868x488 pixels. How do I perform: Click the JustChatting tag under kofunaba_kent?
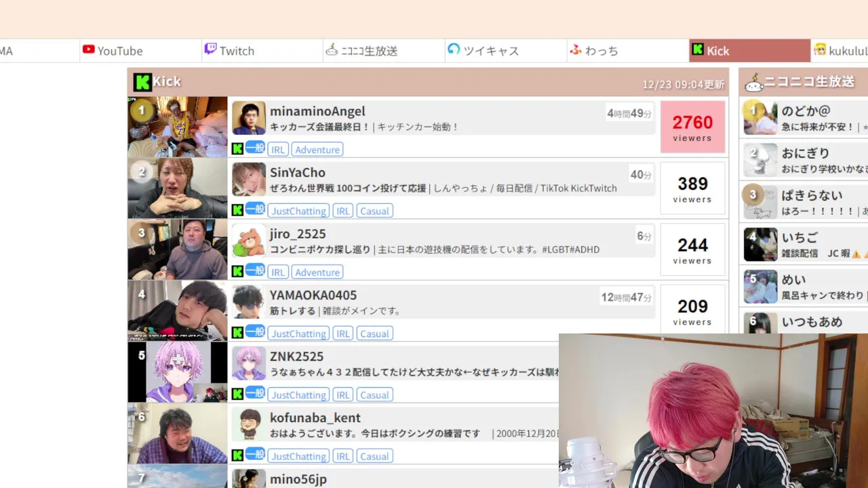(x=299, y=456)
